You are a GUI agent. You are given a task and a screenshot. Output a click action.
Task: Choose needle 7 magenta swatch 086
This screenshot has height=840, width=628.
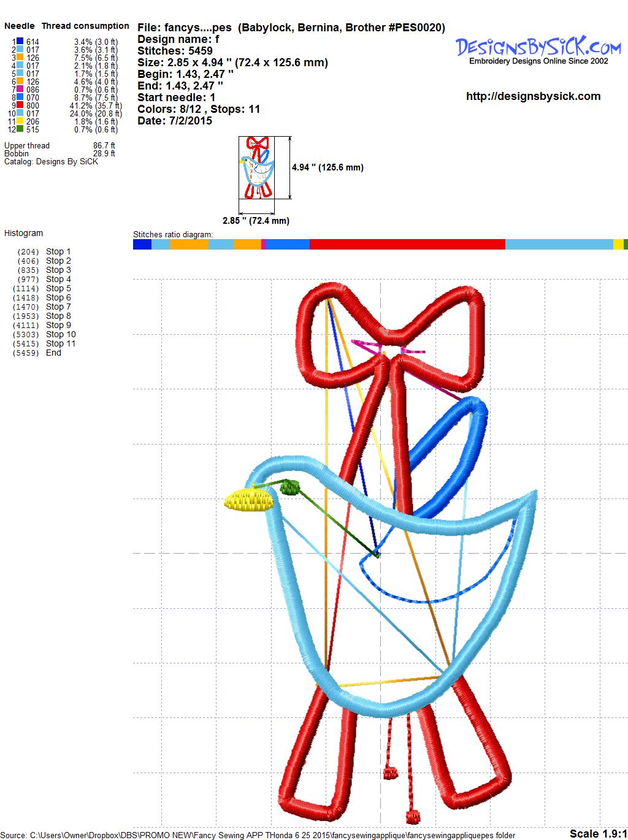(20, 90)
